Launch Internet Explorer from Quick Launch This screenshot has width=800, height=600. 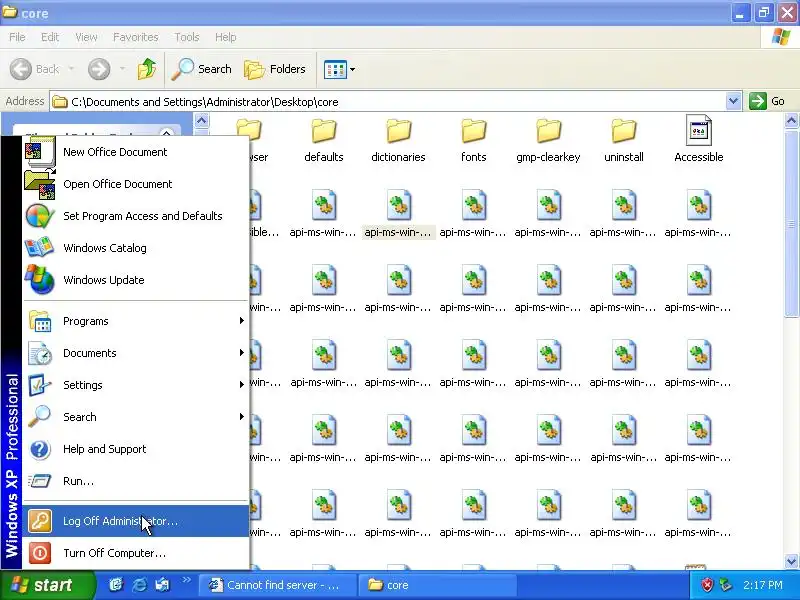[139, 585]
